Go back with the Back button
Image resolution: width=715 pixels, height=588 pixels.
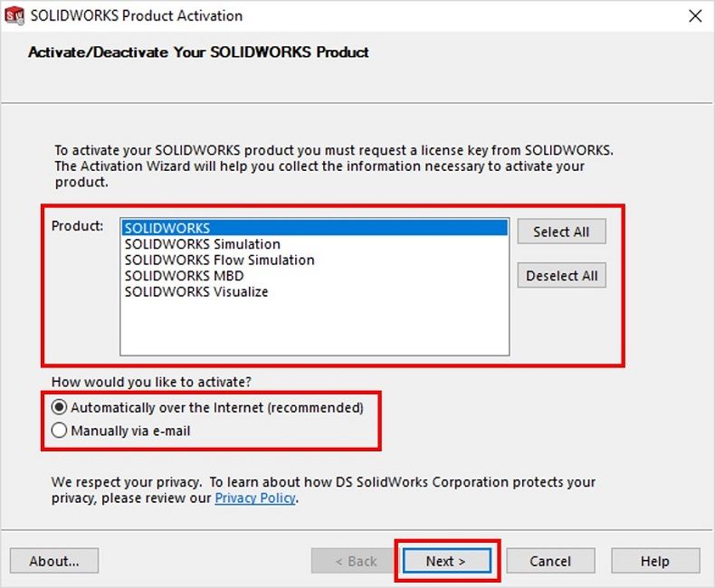(x=356, y=561)
